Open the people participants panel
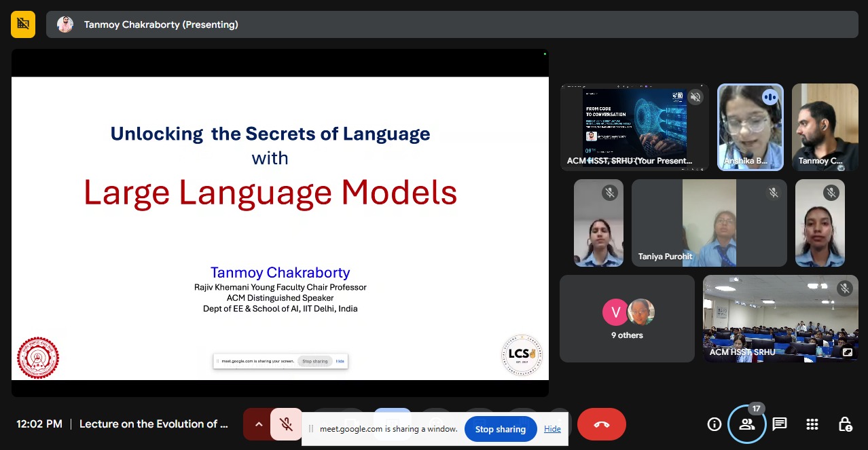This screenshot has width=868, height=450. pos(746,424)
